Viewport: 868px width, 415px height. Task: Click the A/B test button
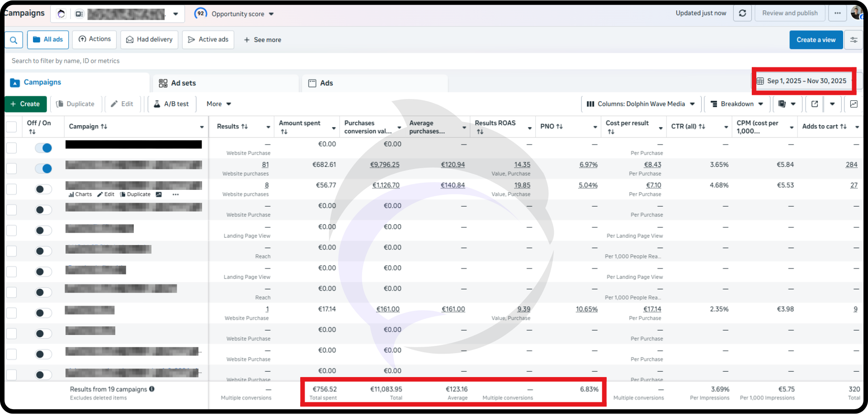pyautogui.click(x=171, y=104)
